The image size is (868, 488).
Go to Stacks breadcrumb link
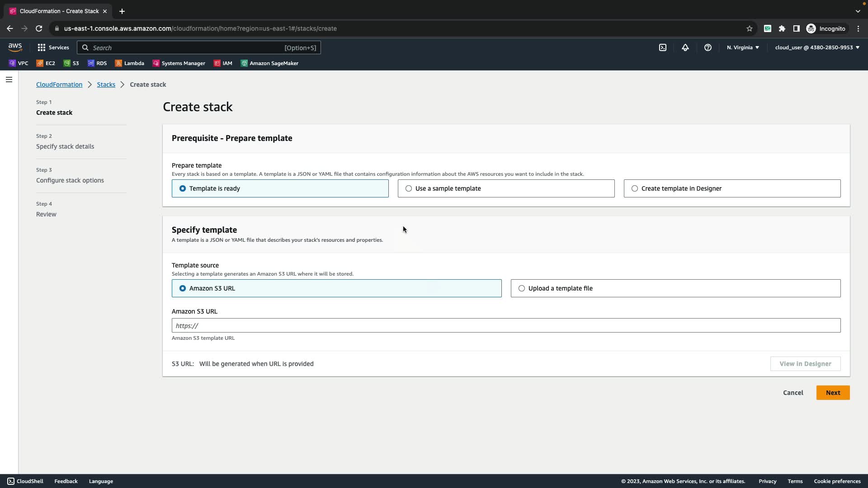tap(106, 84)
